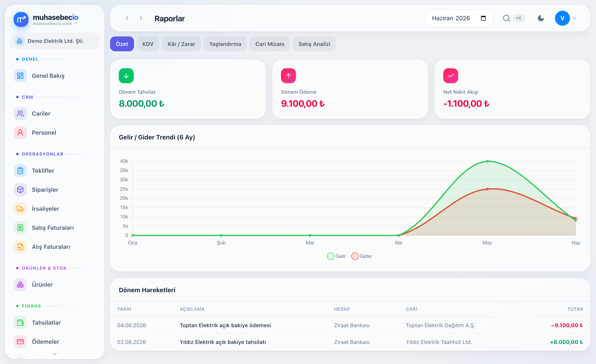Switch to the KDV tab
The image size is (596, 364).
tap(148, 44)
